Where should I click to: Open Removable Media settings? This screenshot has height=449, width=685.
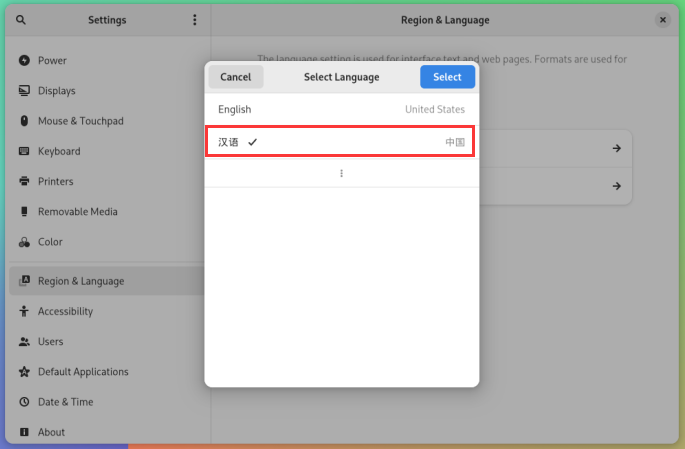77,212
